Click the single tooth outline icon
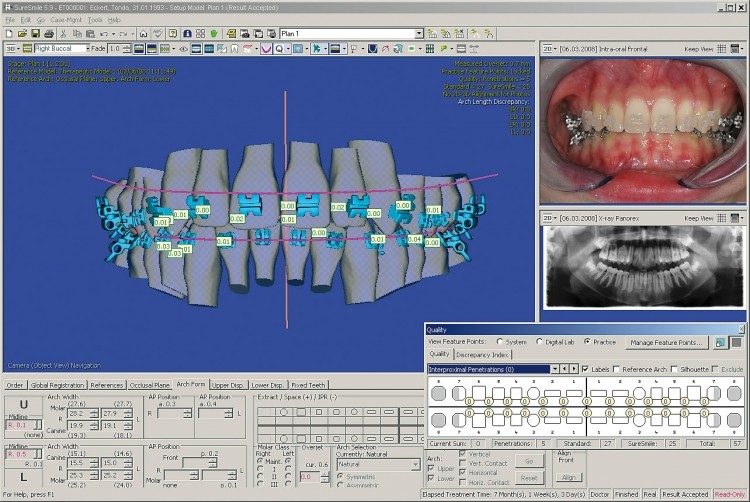 pos(235,49)
